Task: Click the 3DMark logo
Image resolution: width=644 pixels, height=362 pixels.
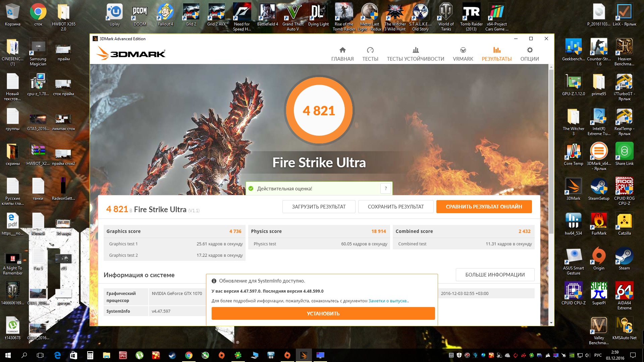Action: [131, 54]
